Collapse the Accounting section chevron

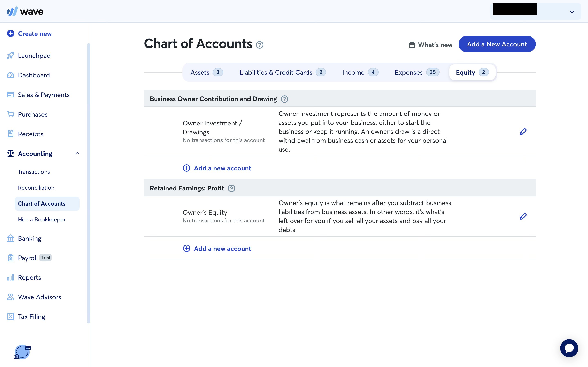point(77,153)
